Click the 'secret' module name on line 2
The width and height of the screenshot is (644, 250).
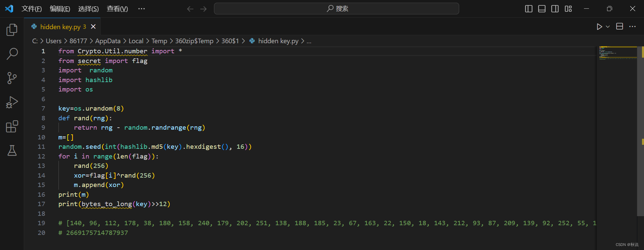[89, 61]
